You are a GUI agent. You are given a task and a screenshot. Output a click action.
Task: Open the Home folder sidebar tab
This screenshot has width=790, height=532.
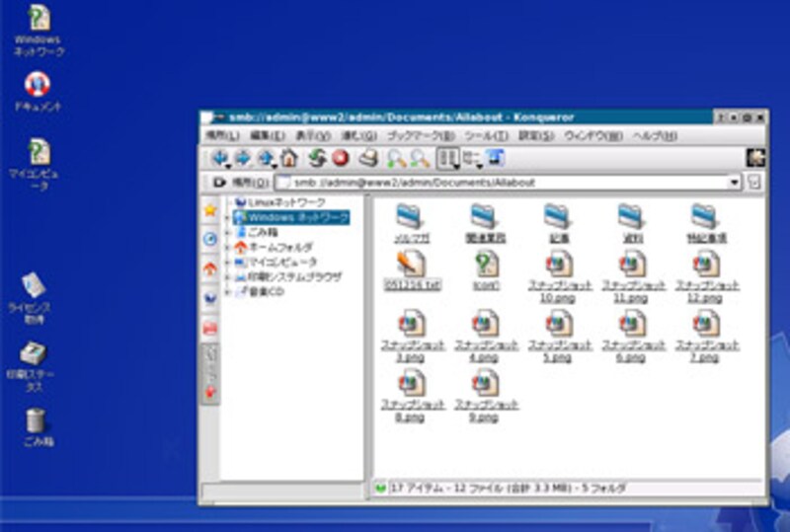(210, 268)
